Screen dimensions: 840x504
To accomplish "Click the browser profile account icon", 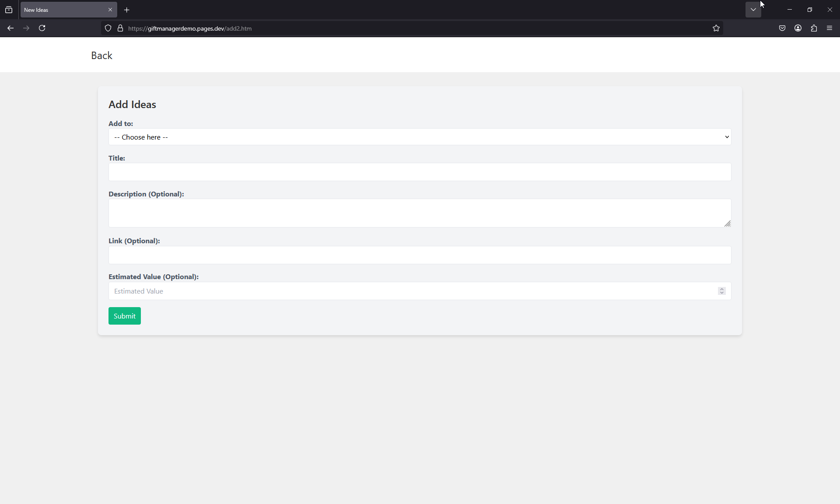I will click(x=798, y=28).
